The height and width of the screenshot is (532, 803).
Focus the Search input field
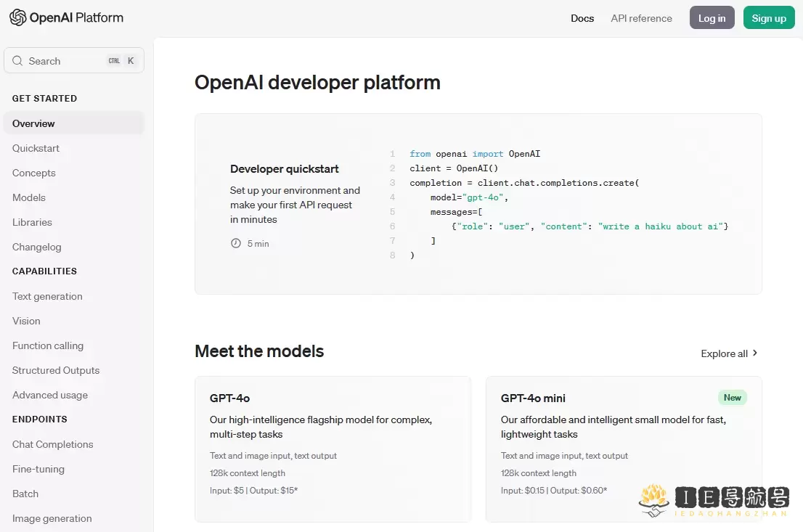click(74, 60)
